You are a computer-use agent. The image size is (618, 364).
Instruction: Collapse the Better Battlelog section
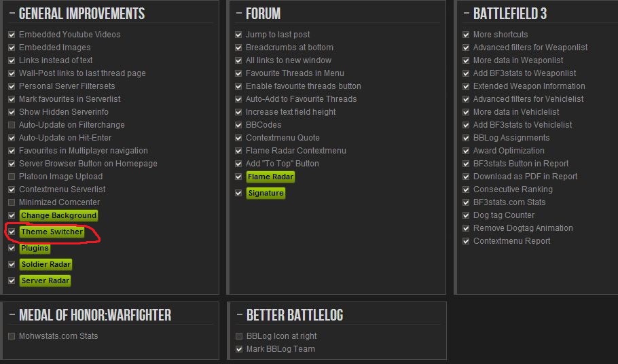click(x=239, y=316)
